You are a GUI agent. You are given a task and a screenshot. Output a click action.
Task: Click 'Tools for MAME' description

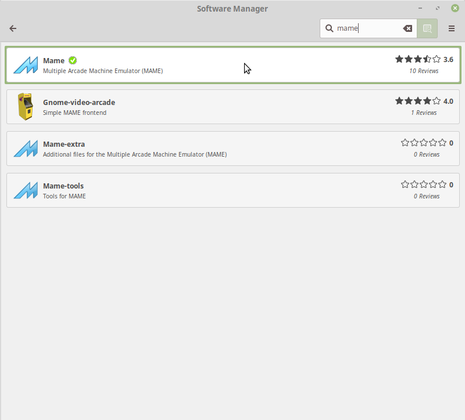click(x=64, y=196)
